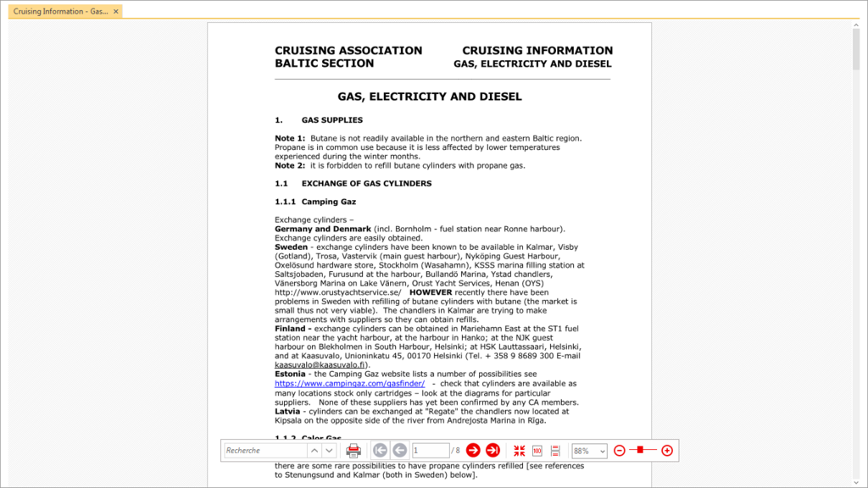The width and height of the screenshot is (868, 488).
Task: Jump to last page red arrow
Action: click(x=492, y=451)
